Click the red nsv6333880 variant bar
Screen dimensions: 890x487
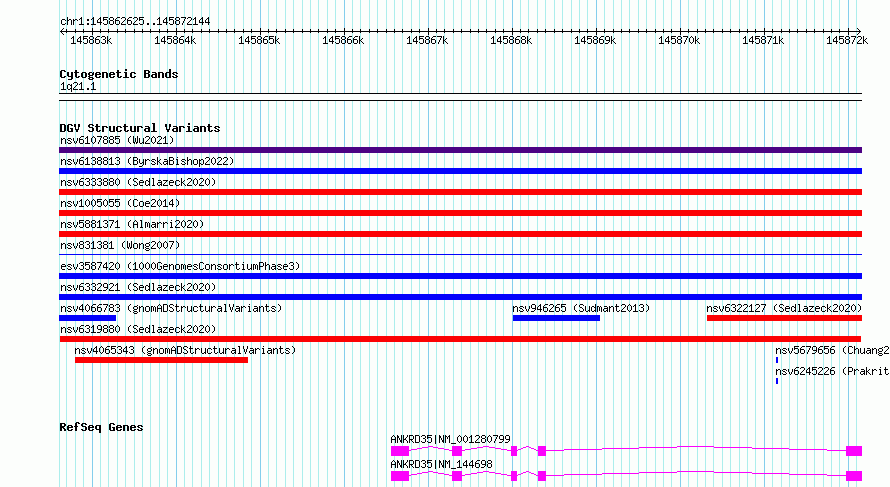click(460, 192)
